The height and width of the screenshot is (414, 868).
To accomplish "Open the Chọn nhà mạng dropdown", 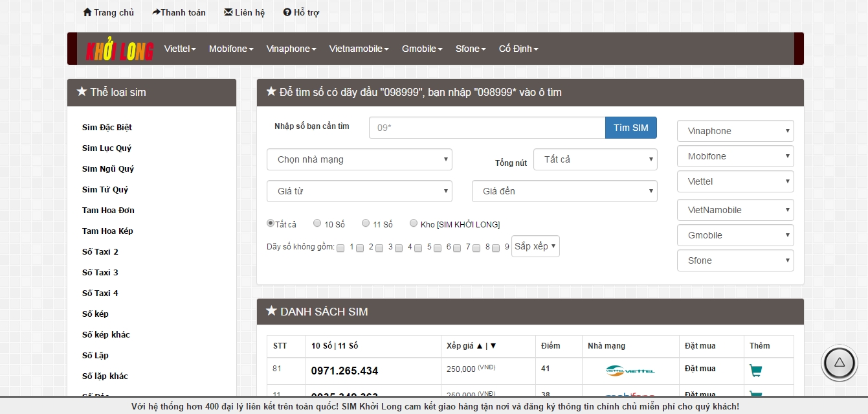I will click(x=359, y=159).
